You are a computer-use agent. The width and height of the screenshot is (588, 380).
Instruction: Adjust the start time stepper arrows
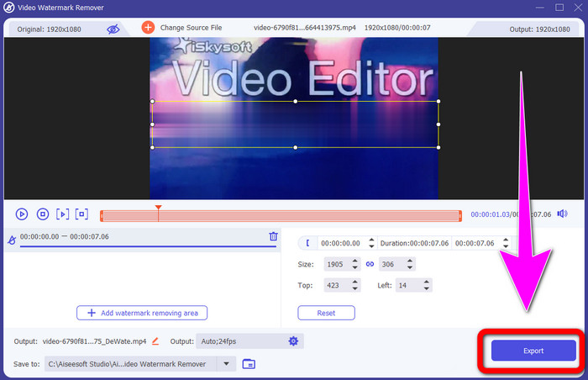pos(371,243)
